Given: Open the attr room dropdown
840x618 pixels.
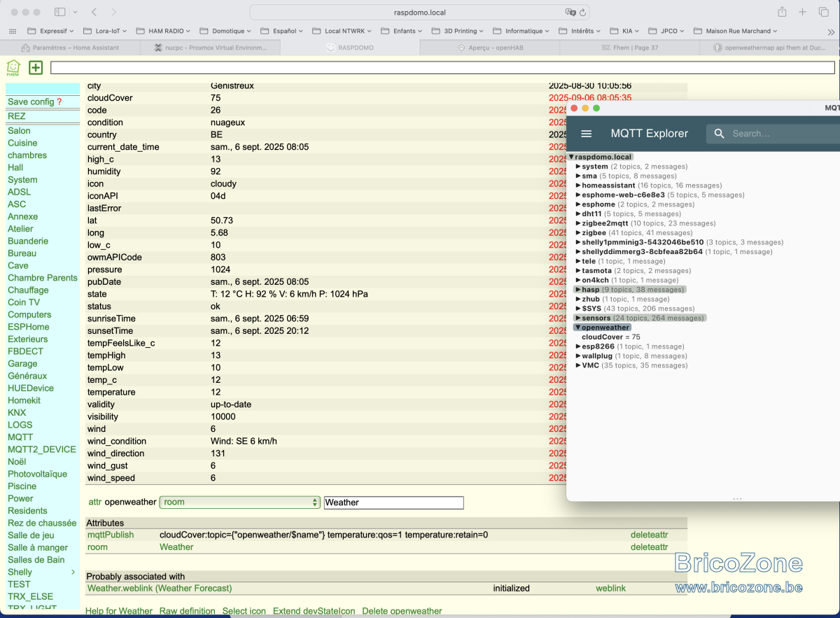Looking at the screenshot, I should [240, 503].
